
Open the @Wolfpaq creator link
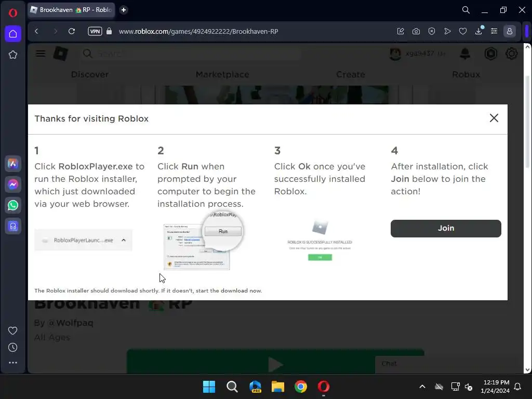[71, 323]
